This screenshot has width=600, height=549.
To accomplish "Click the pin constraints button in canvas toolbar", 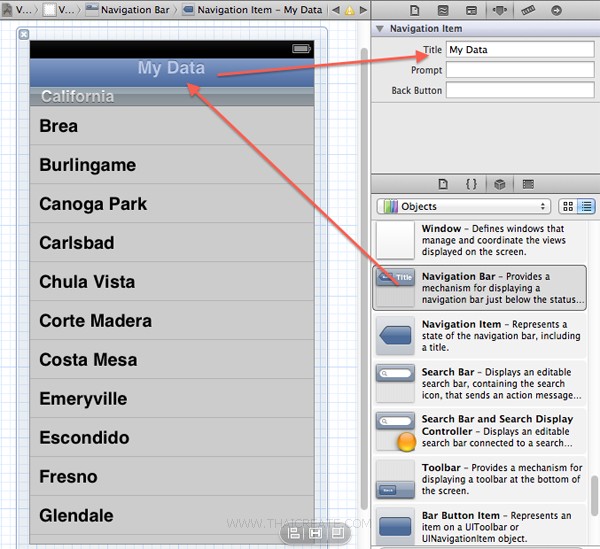I will tap(315, 533).
